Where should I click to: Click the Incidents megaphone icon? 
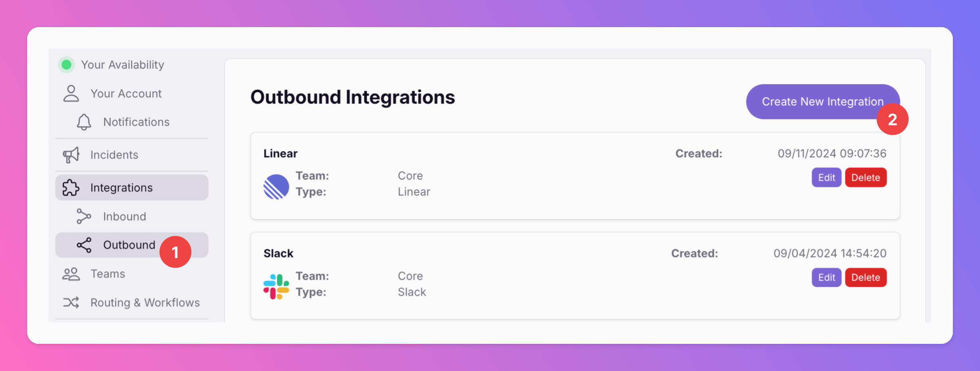click(x=71, y=155)
